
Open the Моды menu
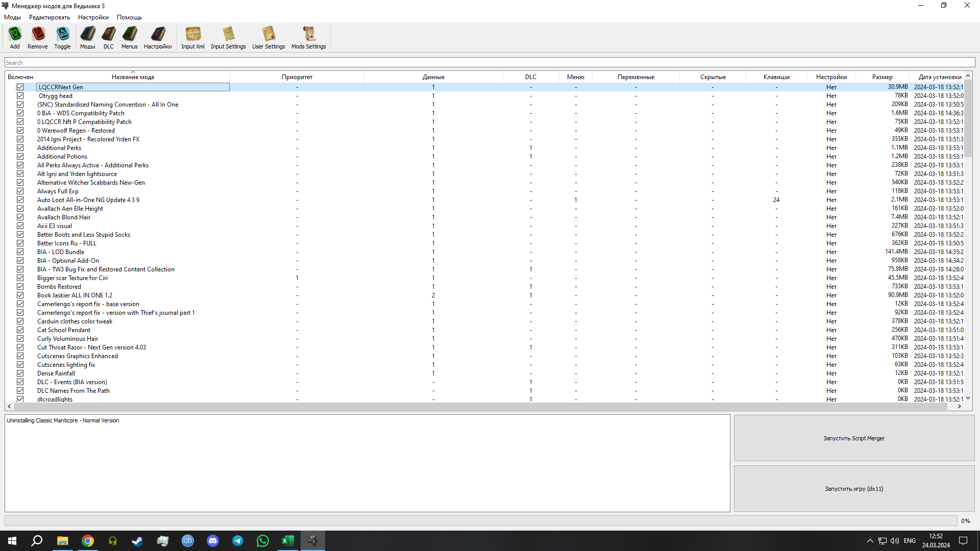click(x=12, y=17)
